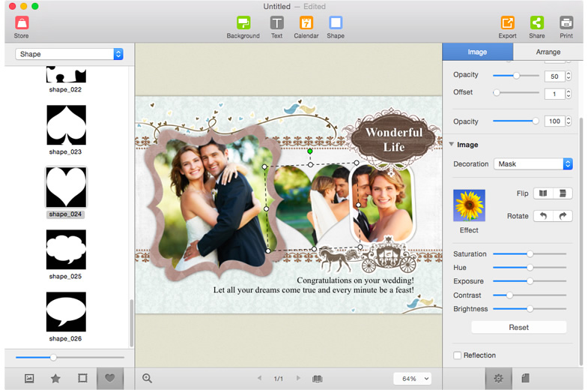Adjust the Opacity 100 stepper arrows
Image resolution: width=588 pixels, height=390 pixels.
(x=569, y=121)
